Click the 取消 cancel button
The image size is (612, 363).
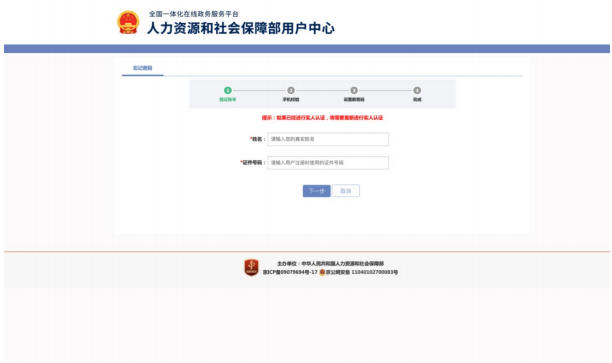pos(346,191)
